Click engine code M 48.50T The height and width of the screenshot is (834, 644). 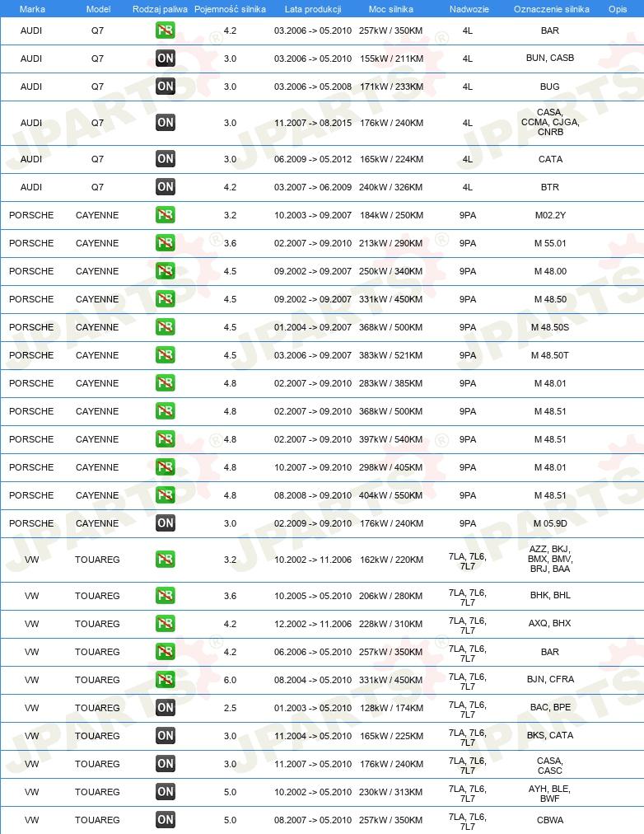pyautogui.click(x=550, y=355)
